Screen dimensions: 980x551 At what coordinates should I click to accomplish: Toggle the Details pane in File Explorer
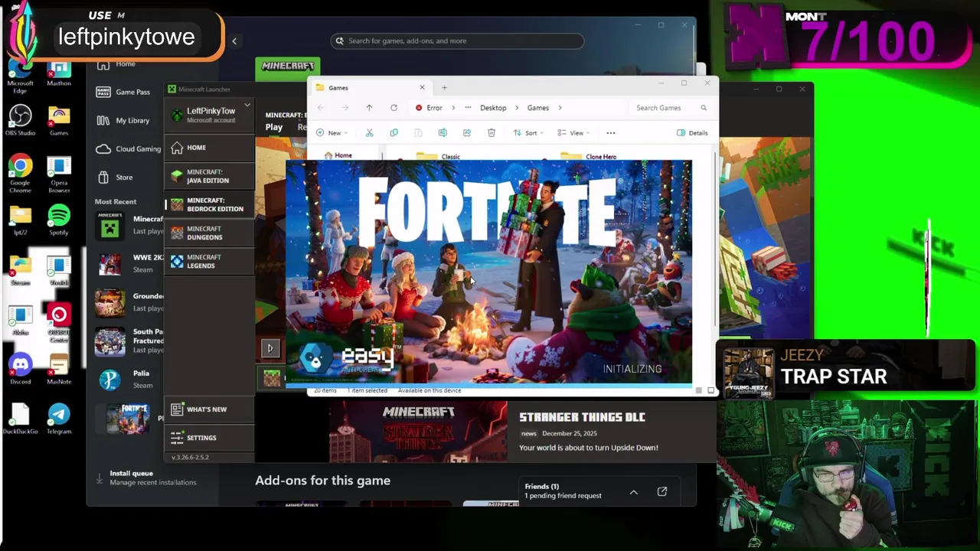pyautogui.click(x=692, y=132)
